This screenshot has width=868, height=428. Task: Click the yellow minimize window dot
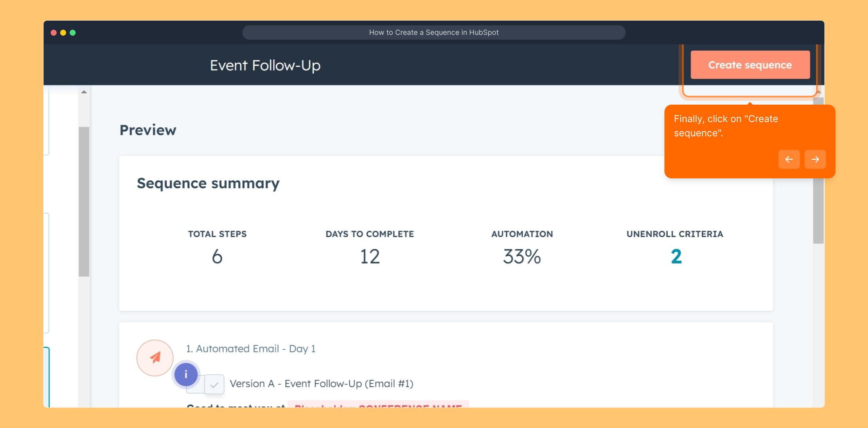coord(63,32)
